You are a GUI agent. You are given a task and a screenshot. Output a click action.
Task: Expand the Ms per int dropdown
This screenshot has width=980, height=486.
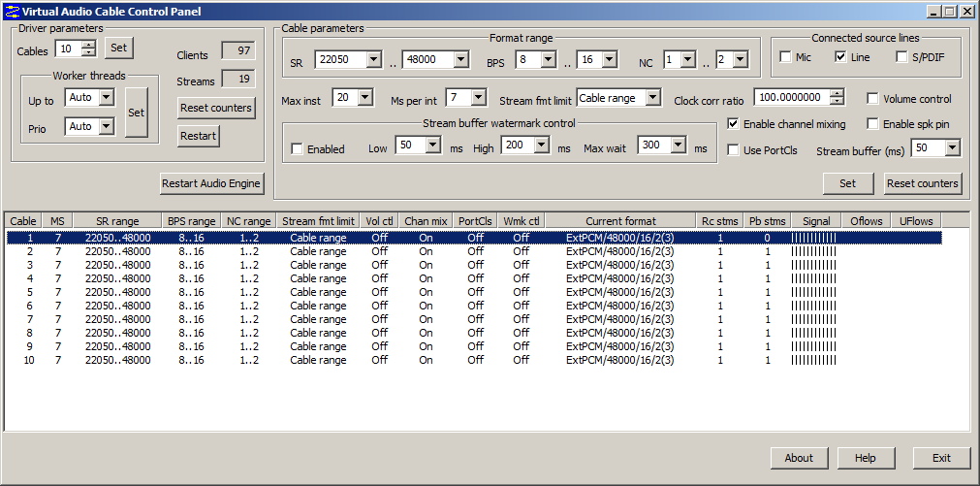(x=479, y=98)
